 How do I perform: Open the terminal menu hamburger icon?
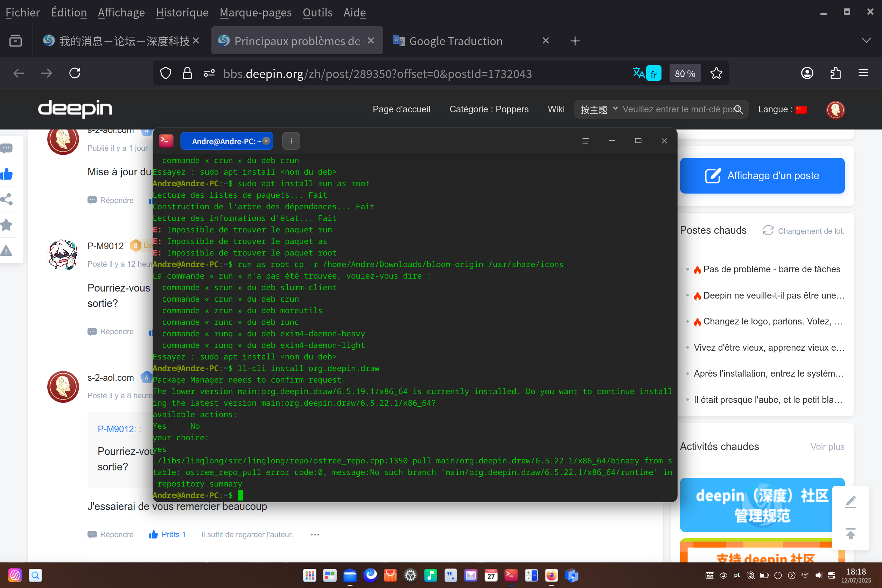coord(585,141)
